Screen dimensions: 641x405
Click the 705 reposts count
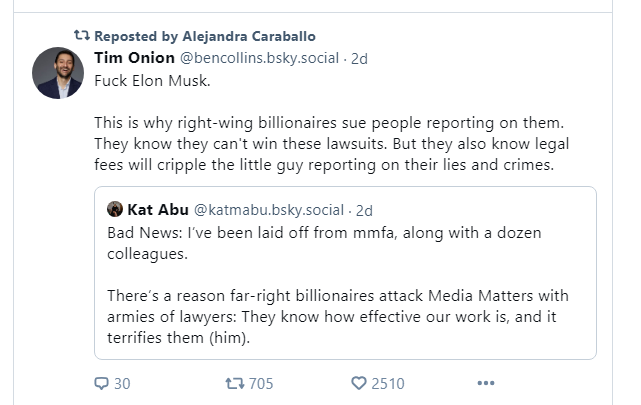point(261,384)
